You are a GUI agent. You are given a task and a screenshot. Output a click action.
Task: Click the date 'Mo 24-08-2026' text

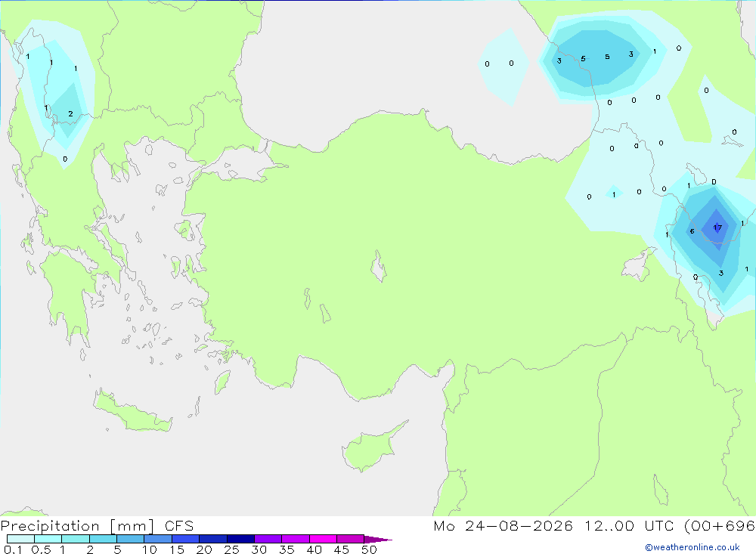(x=503, y=526)
